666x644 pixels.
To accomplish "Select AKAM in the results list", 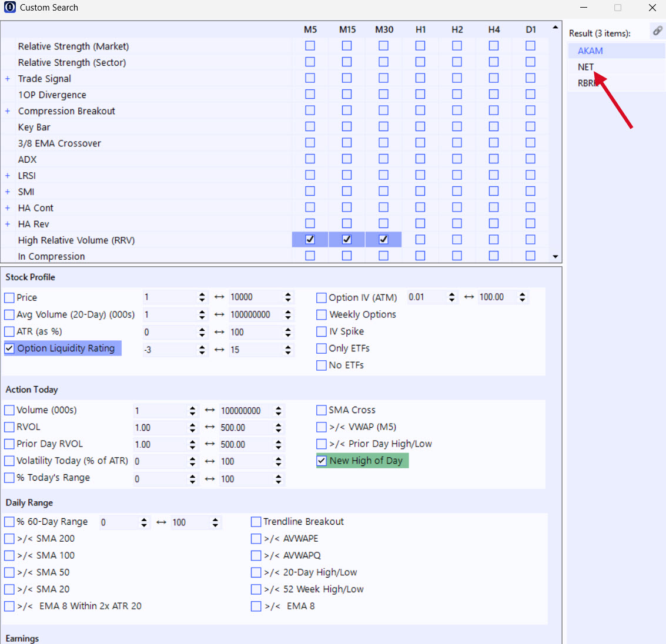I will pyautogui.click(x=616, y=51).
